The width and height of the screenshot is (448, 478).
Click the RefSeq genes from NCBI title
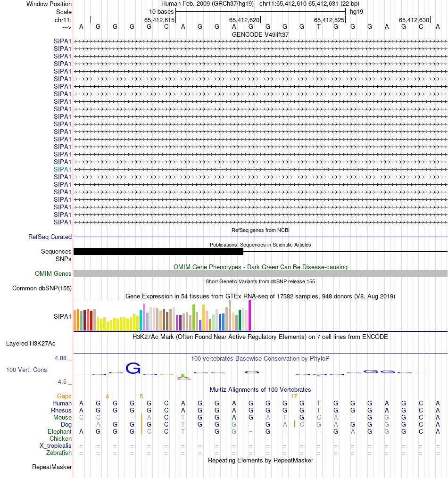260,230
